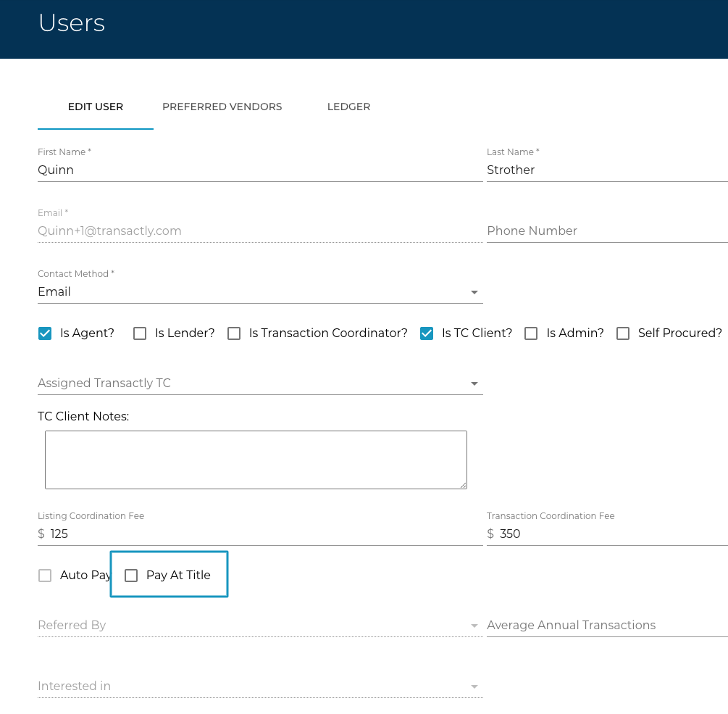The image size is (728, 714).
Task: Uncheck the Is TC Client? checkbox
Action: coord(427,333)
